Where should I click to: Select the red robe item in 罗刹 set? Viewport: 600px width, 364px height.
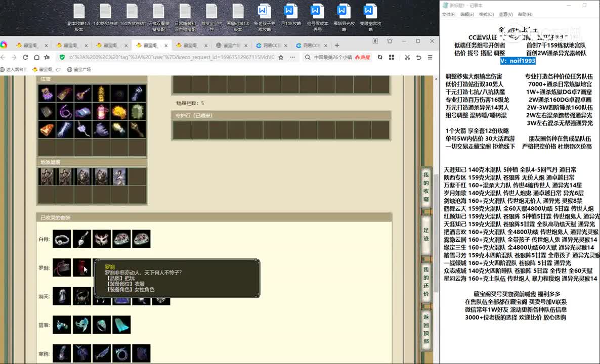(81, 267)
